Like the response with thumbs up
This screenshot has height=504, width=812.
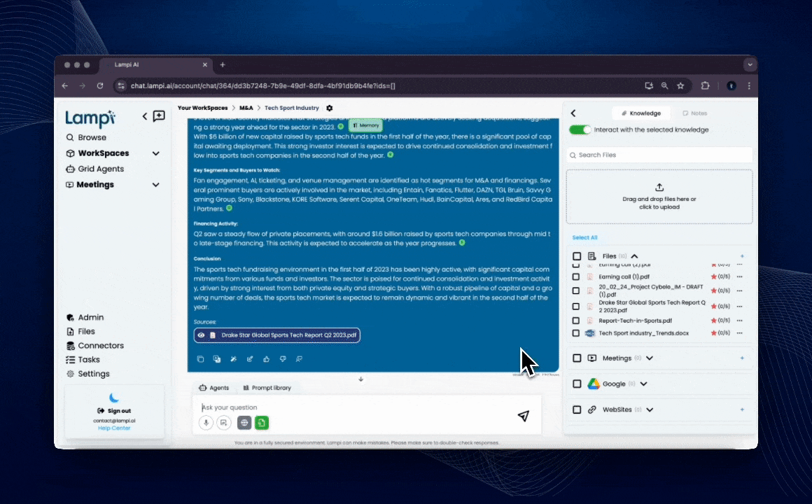[x=266, y=359]
